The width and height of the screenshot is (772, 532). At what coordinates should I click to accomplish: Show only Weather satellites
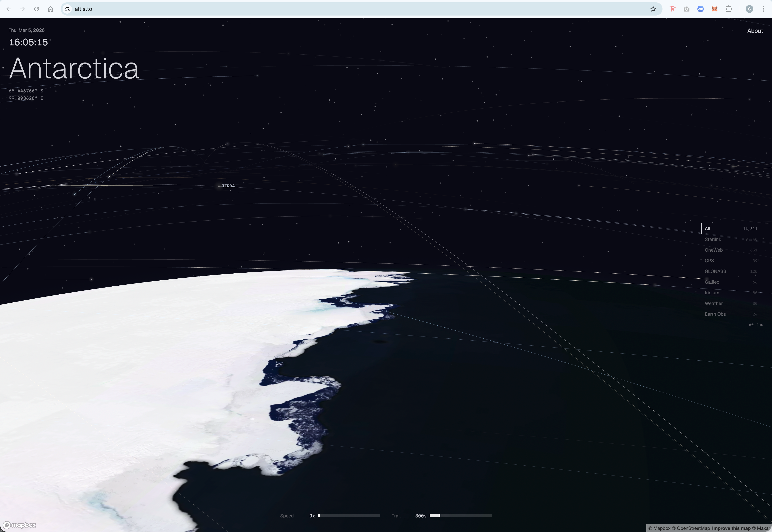pos(714,303)
